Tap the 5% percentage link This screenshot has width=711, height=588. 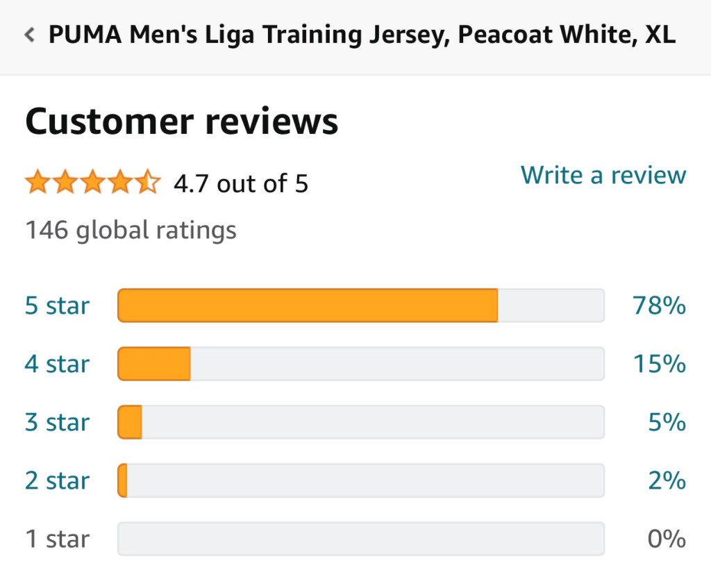(667, 422)
